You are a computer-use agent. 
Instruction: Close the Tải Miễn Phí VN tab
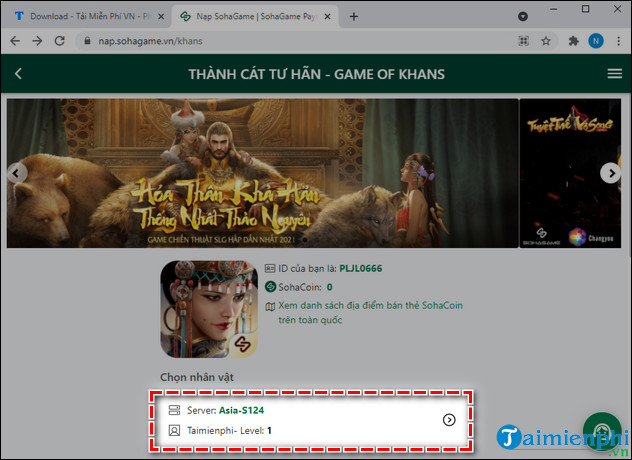pyautogui.click(x=161, y=17)
